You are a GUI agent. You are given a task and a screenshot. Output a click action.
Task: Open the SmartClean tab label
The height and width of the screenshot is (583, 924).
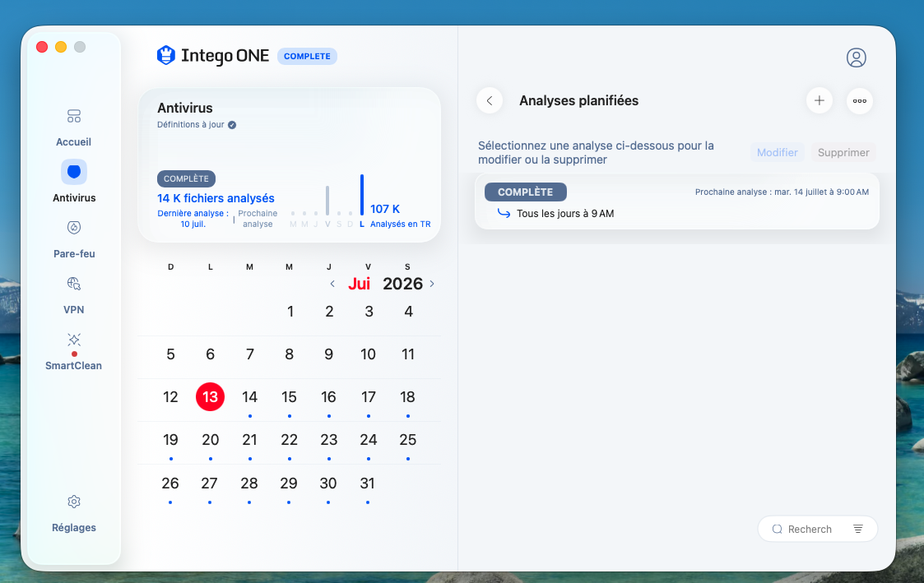74,366
